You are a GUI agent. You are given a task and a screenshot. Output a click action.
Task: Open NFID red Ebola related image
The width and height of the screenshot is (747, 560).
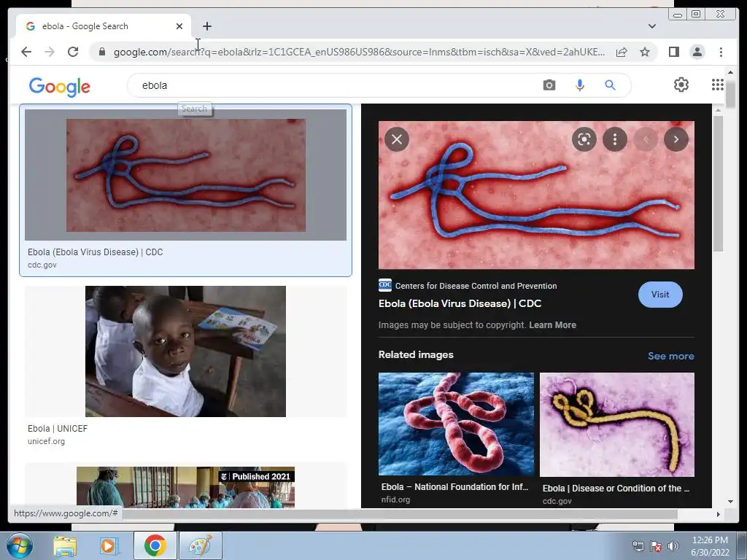pos(456,424)
